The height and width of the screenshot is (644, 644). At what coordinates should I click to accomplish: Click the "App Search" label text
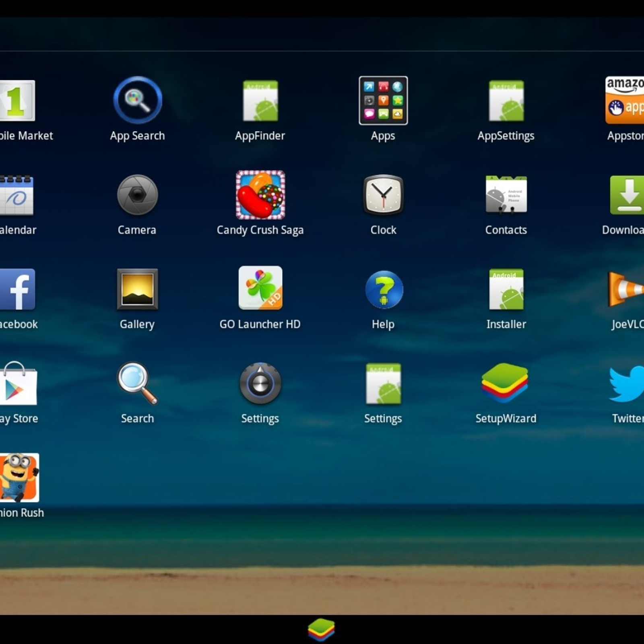point(138,136)
